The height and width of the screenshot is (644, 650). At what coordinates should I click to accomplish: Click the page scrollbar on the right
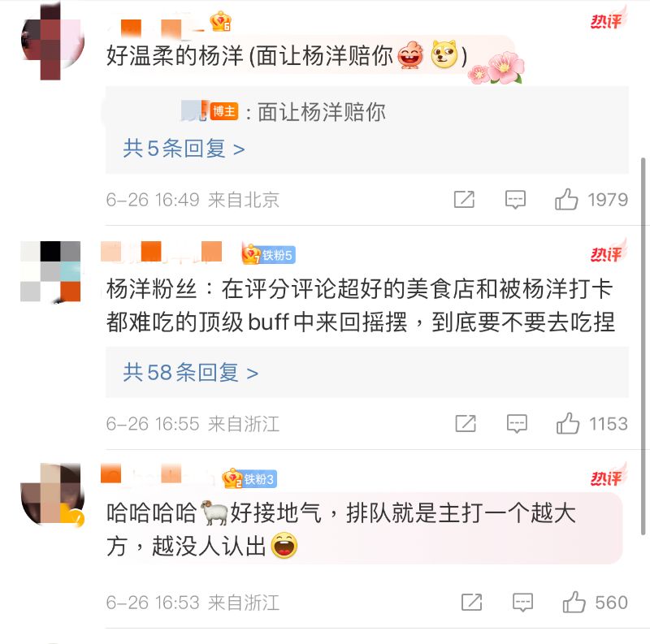pos(643,346)
